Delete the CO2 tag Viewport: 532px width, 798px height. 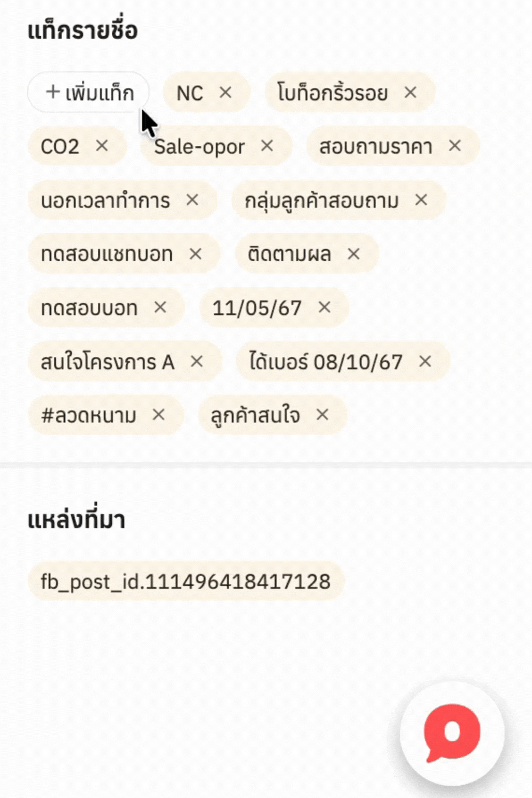[x=102, y=146]
